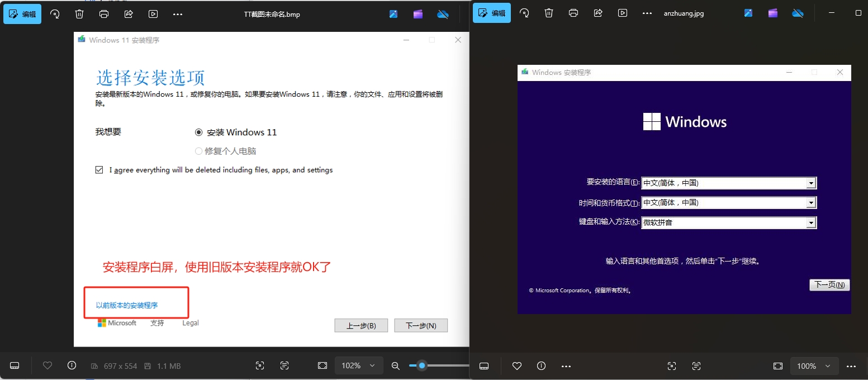This screenshot has height=380, width=868.
Task: Expand the 键盘和输入方法 微软拼音 combo box
Action: [x=729, y=222]
